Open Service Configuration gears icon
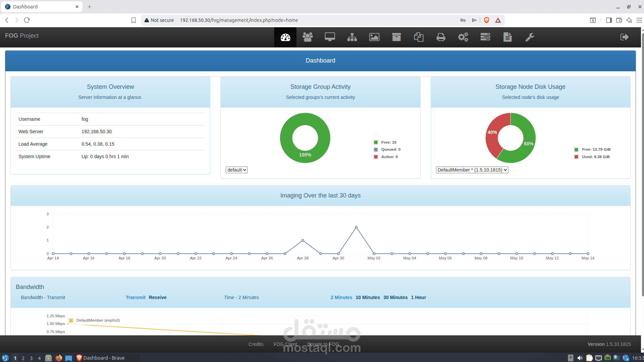The width and height of the screenshot is (644, 362). point(463,37)
